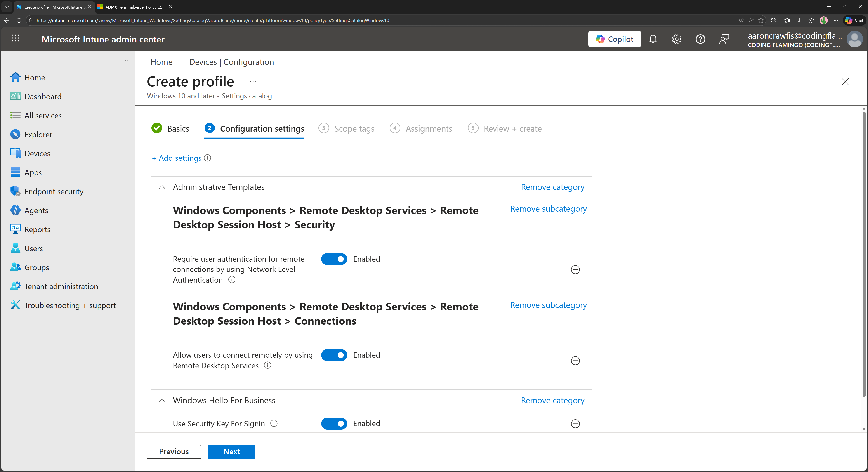
Task: Open Intune settings gear
Action: pyautogui.click(x=677, y=39)
